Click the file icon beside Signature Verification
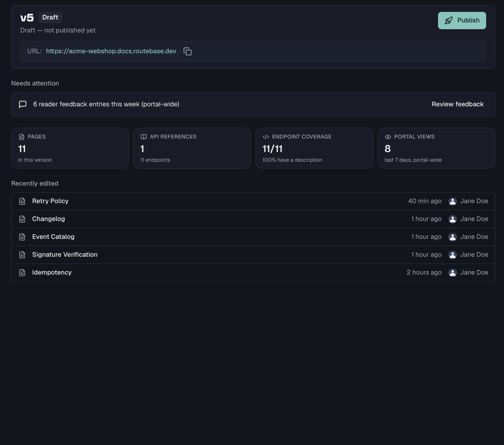Viewport: 504px width, 445px height. coord(22,255)
